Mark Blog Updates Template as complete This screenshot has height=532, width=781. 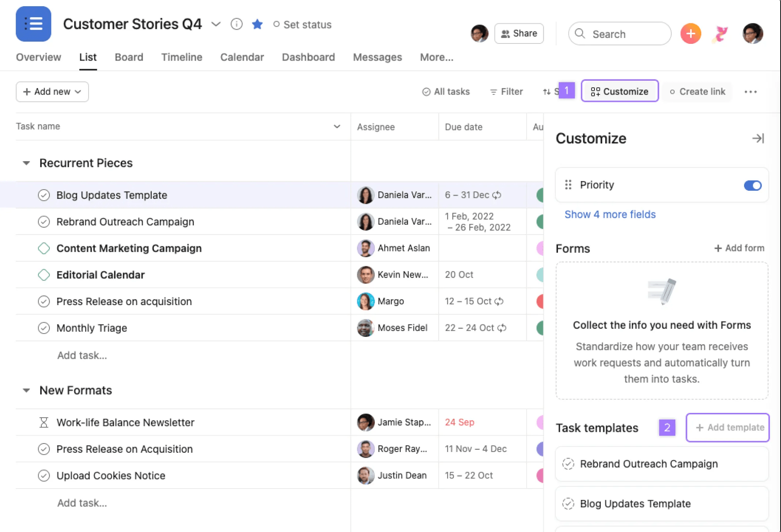[x=44, y=195]
